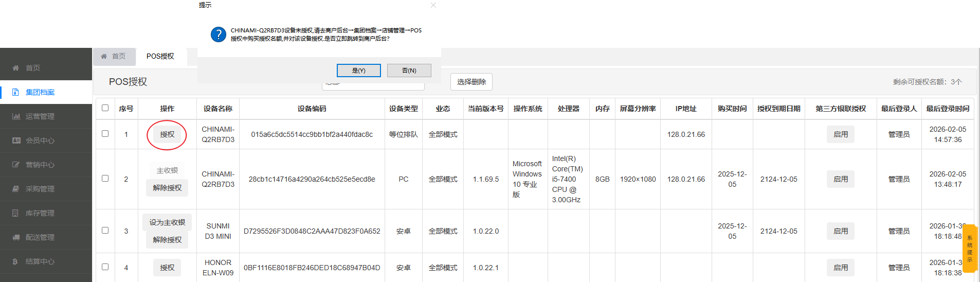This screenshot has width=980, height=282.
Task: Click the 营销中心 edit icon
Action: coord(15,165)
